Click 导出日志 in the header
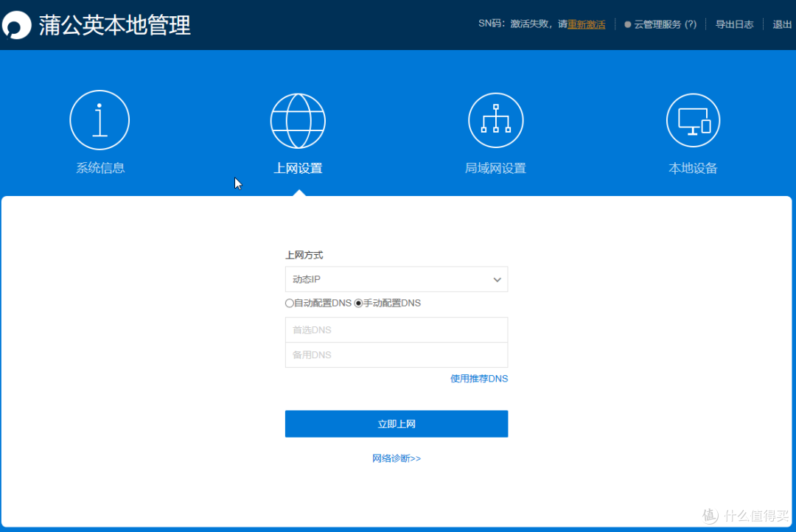The image size is (796, 532). [734, 24]
